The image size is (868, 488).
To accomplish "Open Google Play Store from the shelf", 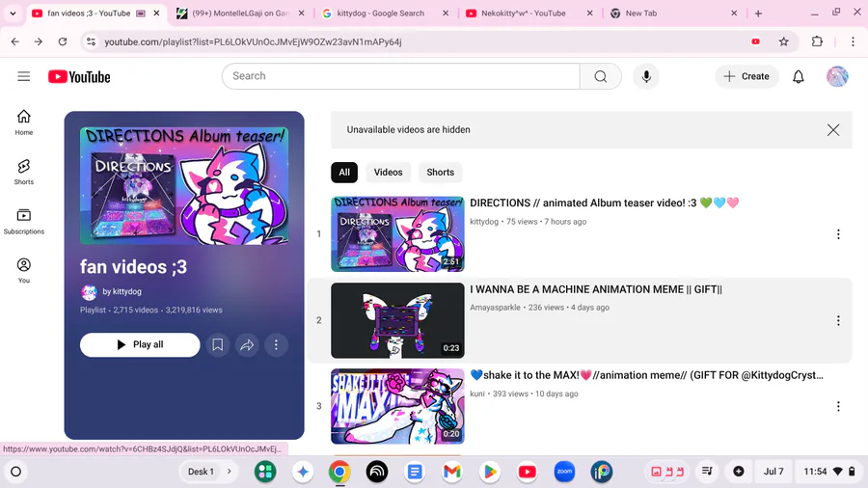I will tap(489, 472).
